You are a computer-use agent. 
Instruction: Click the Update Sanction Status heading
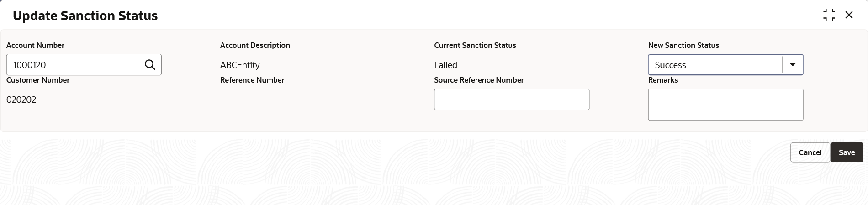(85, 16)
